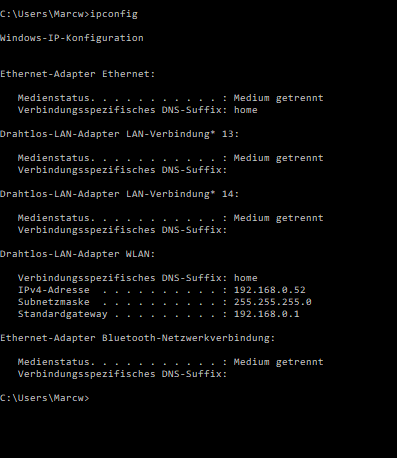Screen dimensions: 397x458
Task: Click the LAN-Verbindung* 14 adapter heading
Action: (120, 194)
